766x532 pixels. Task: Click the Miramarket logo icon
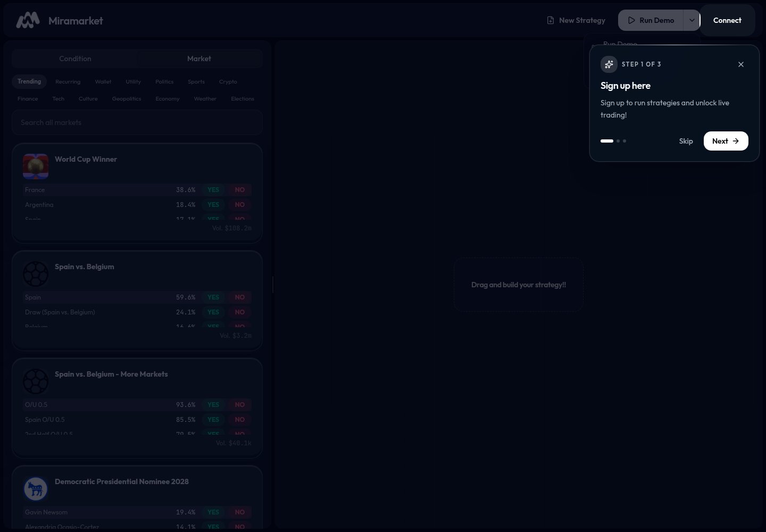(x=28, y=20)
